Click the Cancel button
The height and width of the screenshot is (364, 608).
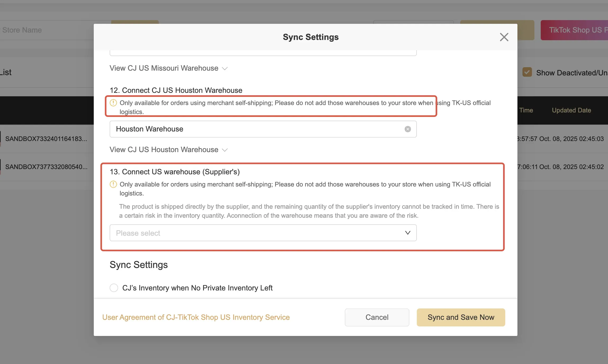click(x=377, y=317)
